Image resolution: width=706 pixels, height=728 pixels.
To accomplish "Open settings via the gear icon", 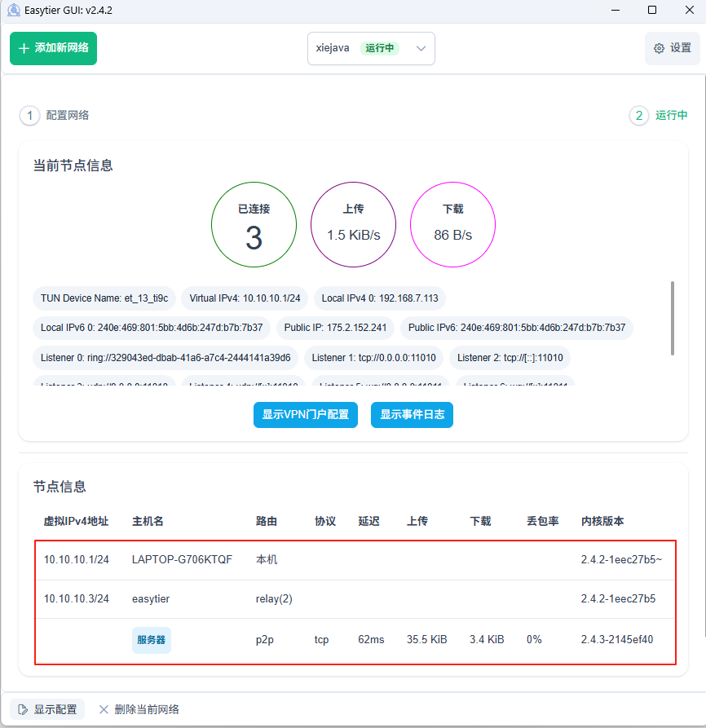I will click(672, 48).
